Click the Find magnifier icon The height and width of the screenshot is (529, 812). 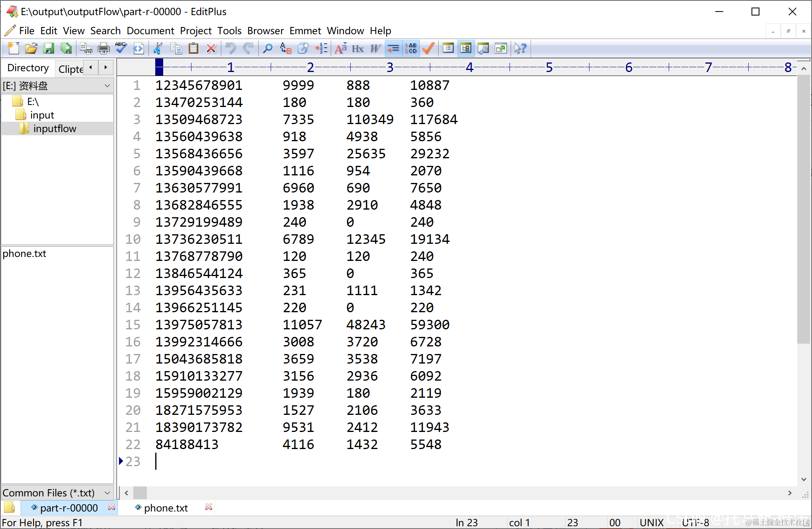coord(267,49)
